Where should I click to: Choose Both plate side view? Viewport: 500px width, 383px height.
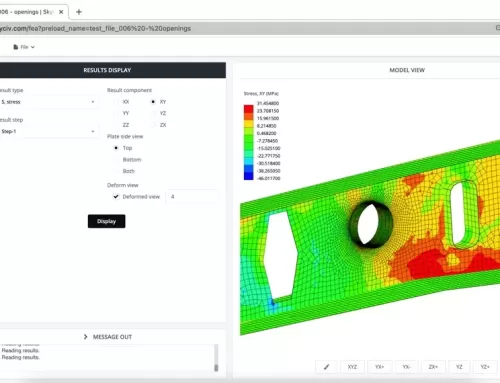pos(116,171)
